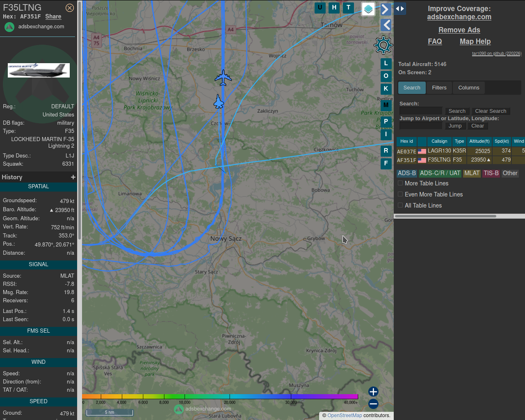Enable More Table Lines checkbox
This screenshot has width=525, height=420.
[400, 183]
